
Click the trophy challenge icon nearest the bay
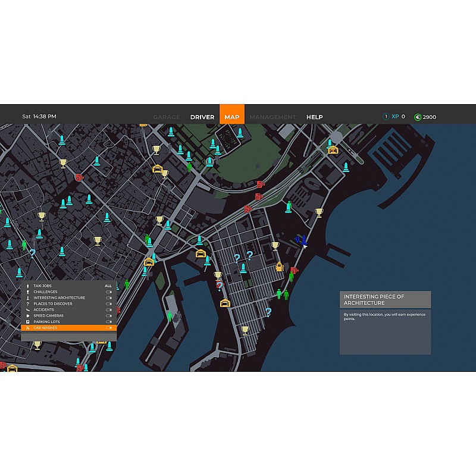click(319, 212)
